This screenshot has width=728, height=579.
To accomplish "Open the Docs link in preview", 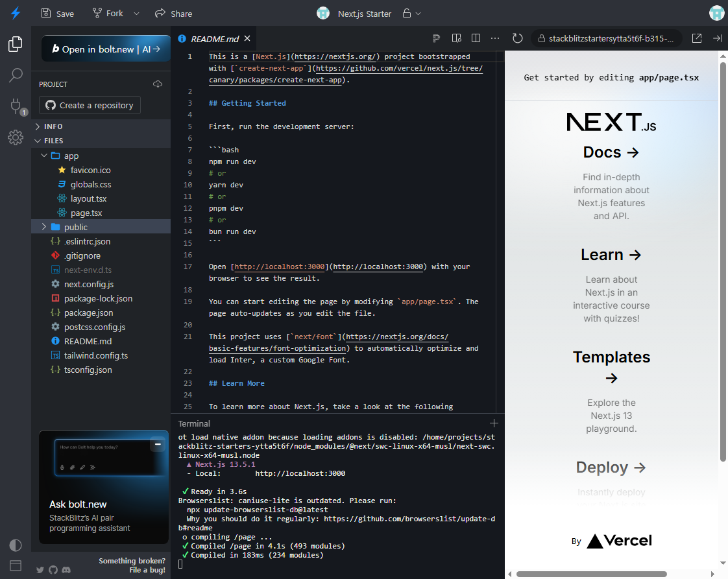I will (x=611, y=152).
